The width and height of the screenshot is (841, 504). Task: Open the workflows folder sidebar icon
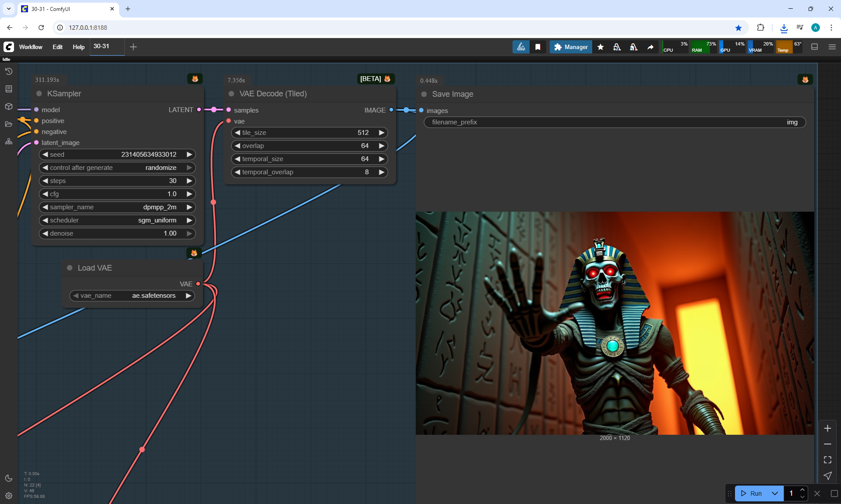click(9, 124)
